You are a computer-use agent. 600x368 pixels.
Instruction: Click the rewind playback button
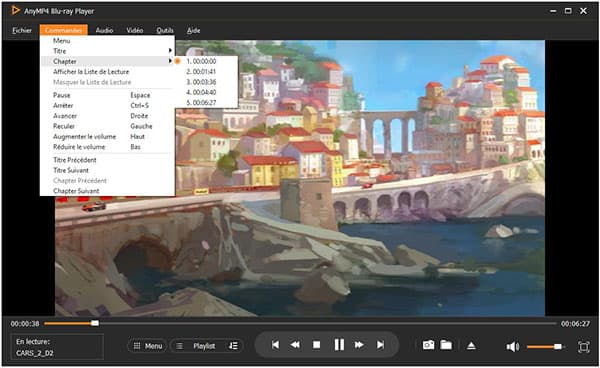tap(295, 345)
